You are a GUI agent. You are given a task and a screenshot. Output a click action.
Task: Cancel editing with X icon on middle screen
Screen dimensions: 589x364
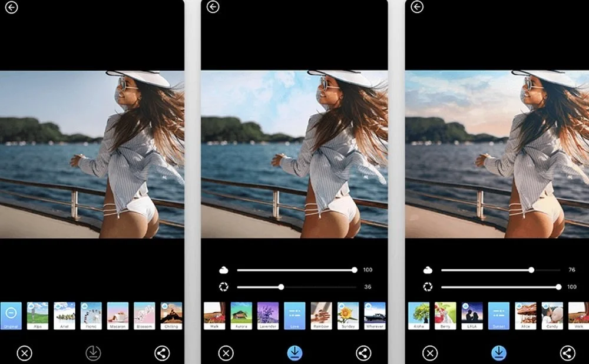click(226, 353)
